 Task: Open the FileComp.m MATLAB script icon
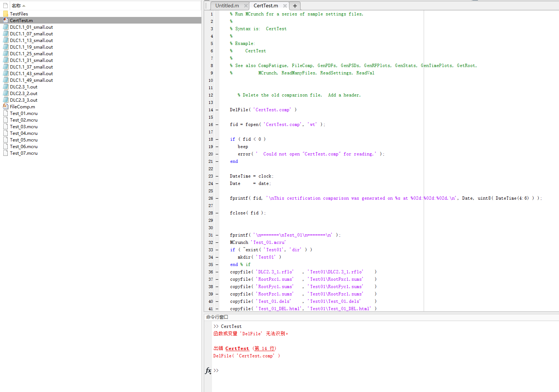point(6,106)
